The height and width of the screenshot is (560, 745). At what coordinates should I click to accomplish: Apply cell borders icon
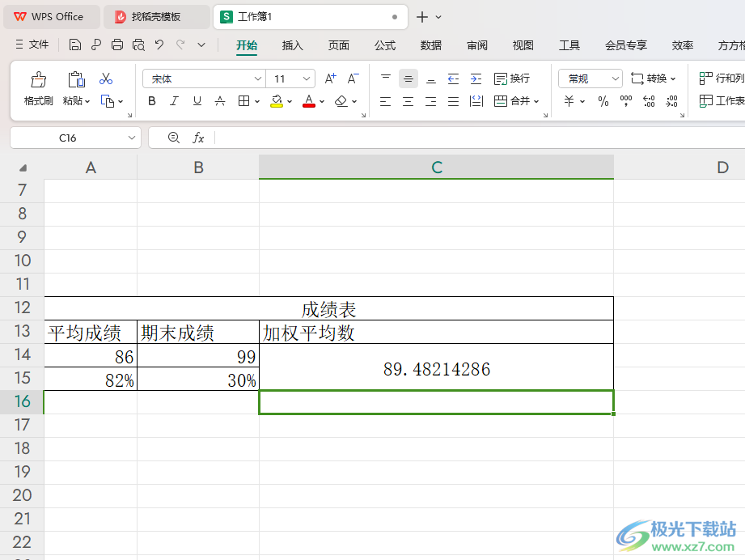coord(243,101)
